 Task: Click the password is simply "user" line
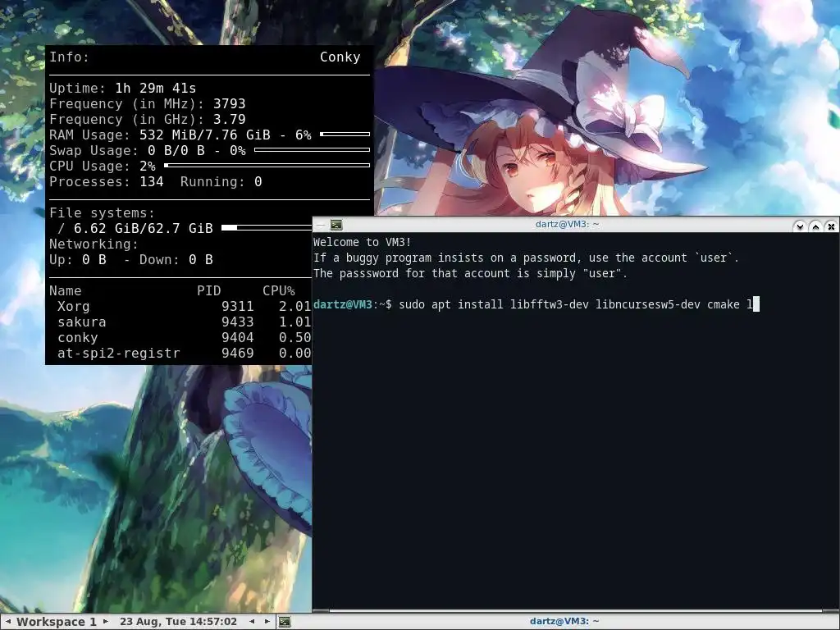(470, 273)
